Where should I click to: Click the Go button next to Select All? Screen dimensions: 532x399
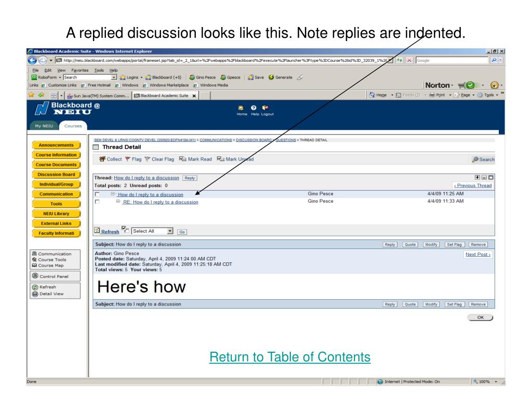coord(182,232)
